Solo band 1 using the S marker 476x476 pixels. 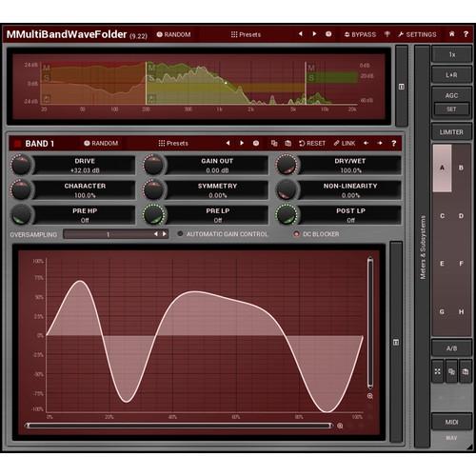[x=47, y=78]
